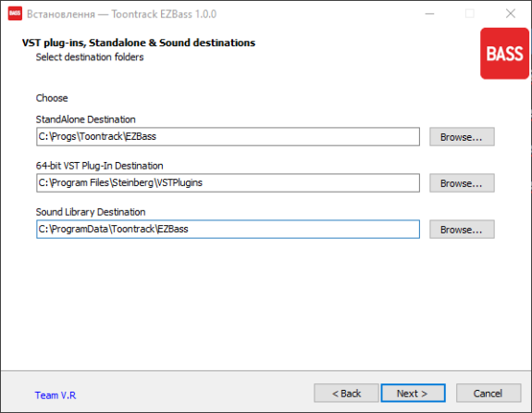Focus the 64-bit VST Plug-In Destination field
532x413 pixels.
228,182
